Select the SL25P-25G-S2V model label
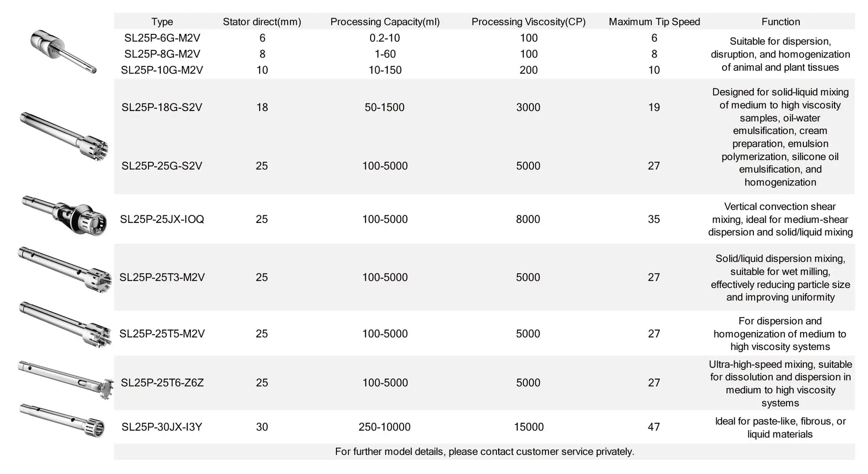 point(162,166)
